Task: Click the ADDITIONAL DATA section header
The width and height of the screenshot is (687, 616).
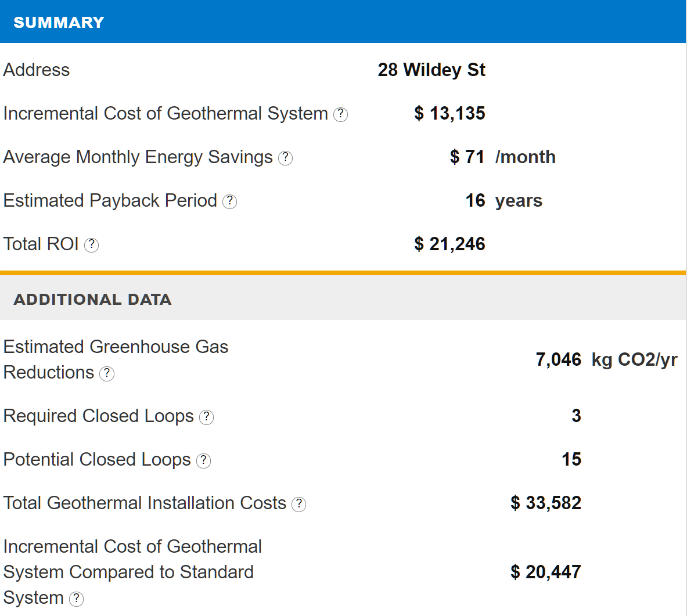Action: click(x=92, y=299)
